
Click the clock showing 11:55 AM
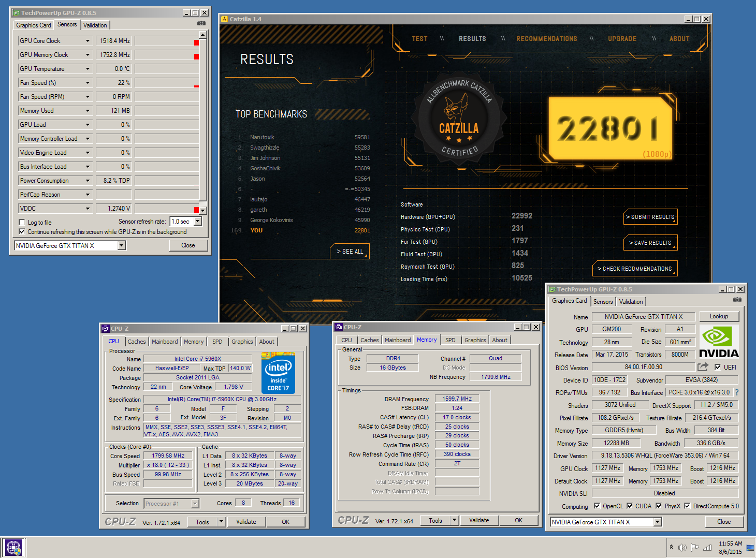pyautogui.click(x=730, y=544)
